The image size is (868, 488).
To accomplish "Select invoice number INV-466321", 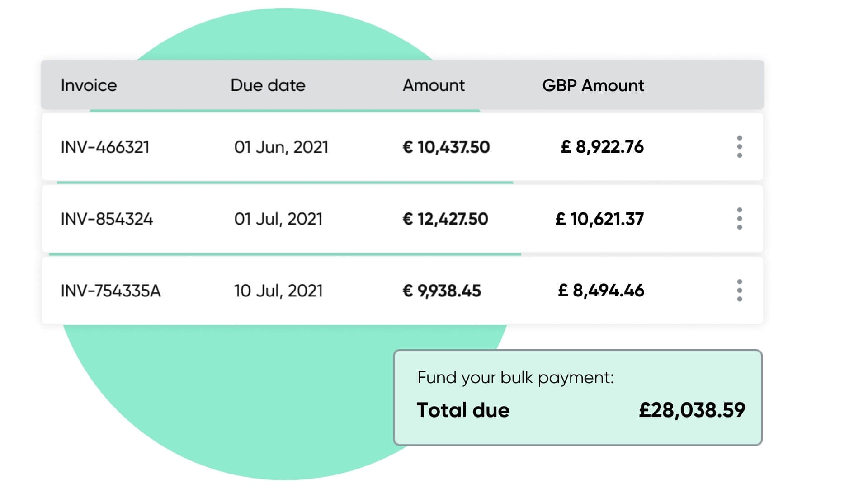I will [x=105, y=147].
